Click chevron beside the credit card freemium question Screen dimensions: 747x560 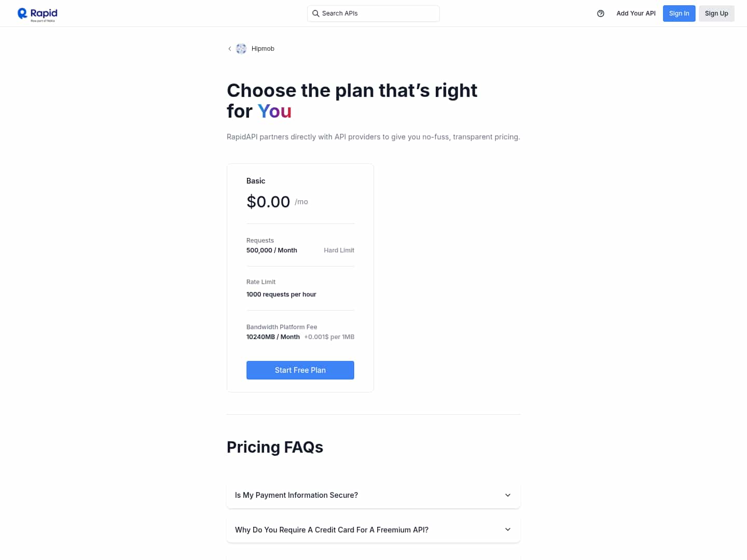508,529
